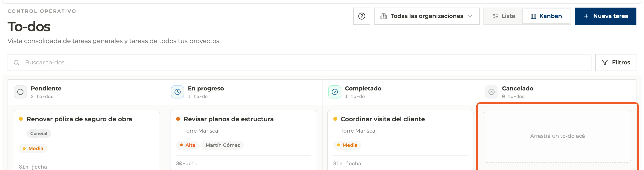This screenshot has height=170, width=644.
Task: Click yellow priority dot on Coordinar visita title
Action: [x=335, y=119]
